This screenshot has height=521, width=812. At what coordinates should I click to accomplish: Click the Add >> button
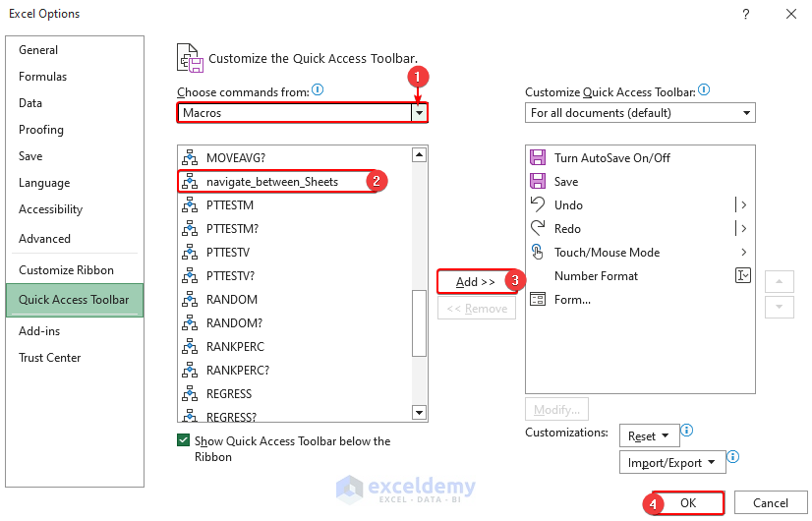click(x=476, y=282)
